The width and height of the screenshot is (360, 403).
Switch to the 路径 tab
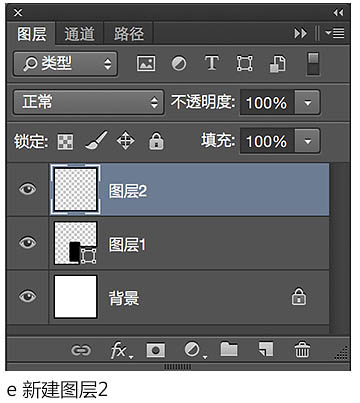click(129, 34)
